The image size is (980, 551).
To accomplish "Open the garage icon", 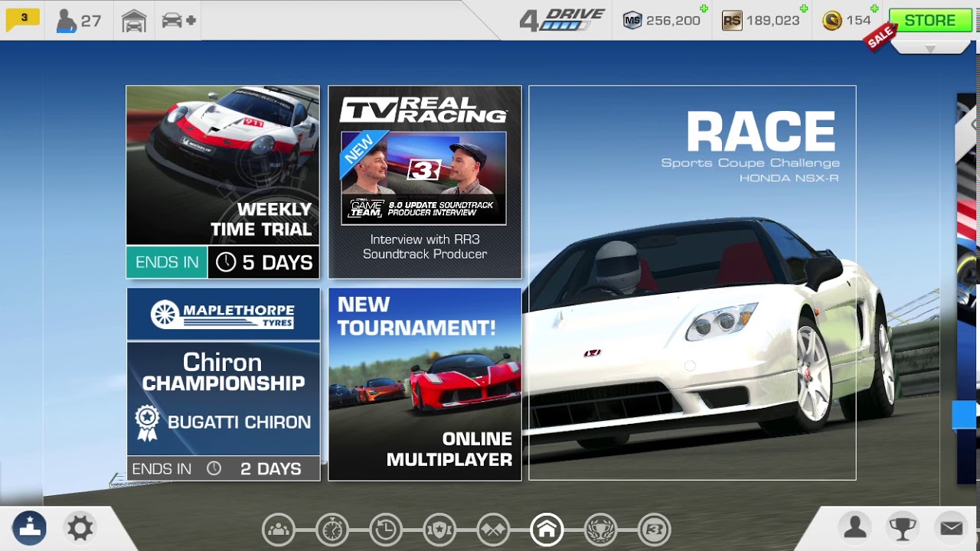I will tap(134, 21).
